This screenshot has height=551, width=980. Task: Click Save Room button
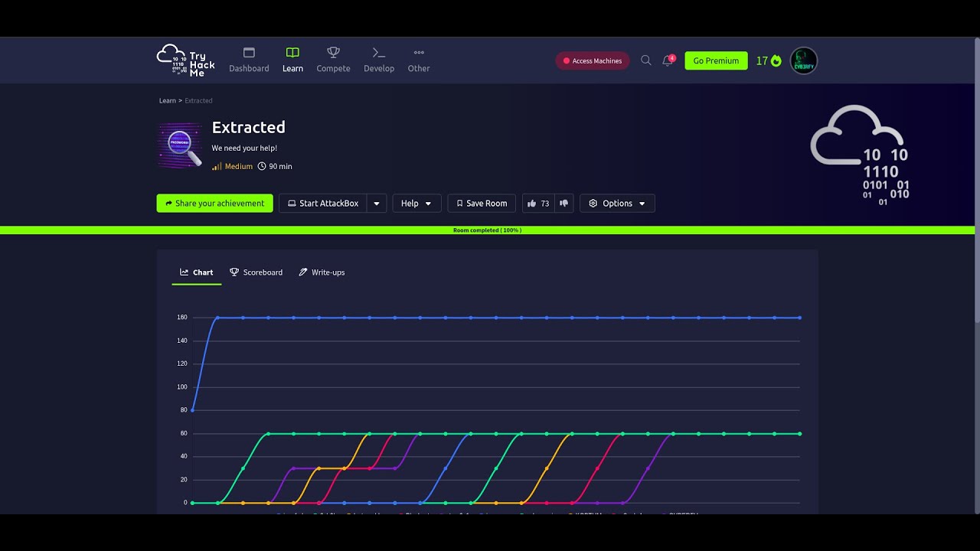point(482,204)
